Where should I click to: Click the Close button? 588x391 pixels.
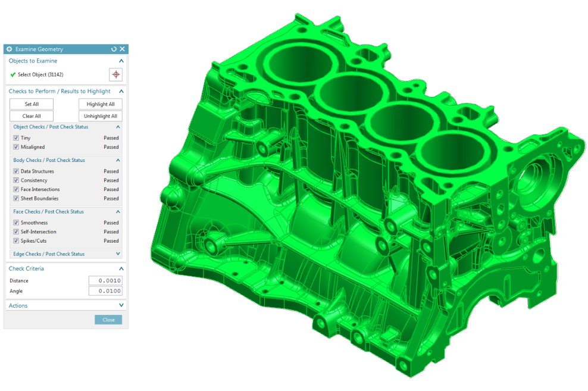click(108, 320)
